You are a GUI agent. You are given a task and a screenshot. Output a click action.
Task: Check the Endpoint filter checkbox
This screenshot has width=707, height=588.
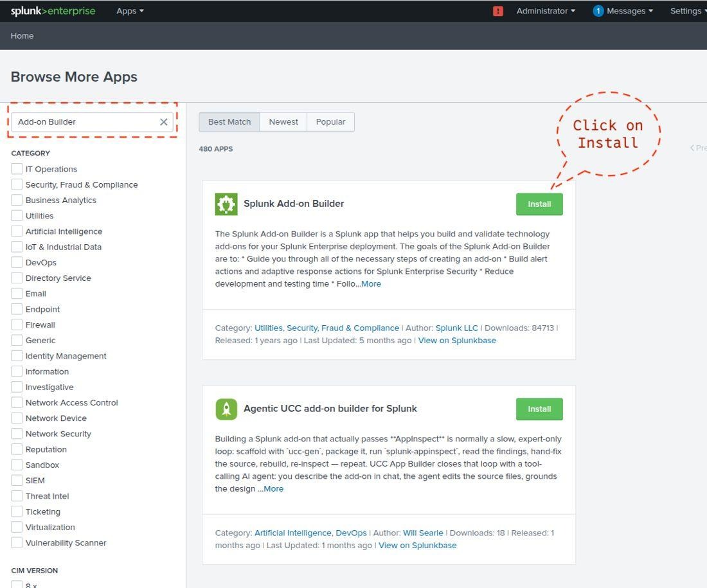click(x=17, y=309)
